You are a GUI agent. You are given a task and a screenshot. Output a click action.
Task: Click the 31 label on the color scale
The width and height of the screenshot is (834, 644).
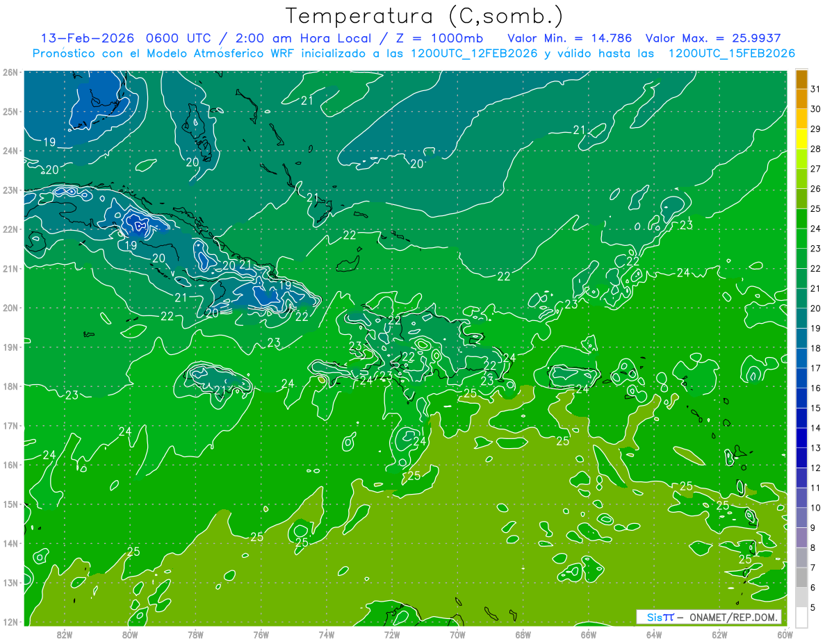coord(815,89)
